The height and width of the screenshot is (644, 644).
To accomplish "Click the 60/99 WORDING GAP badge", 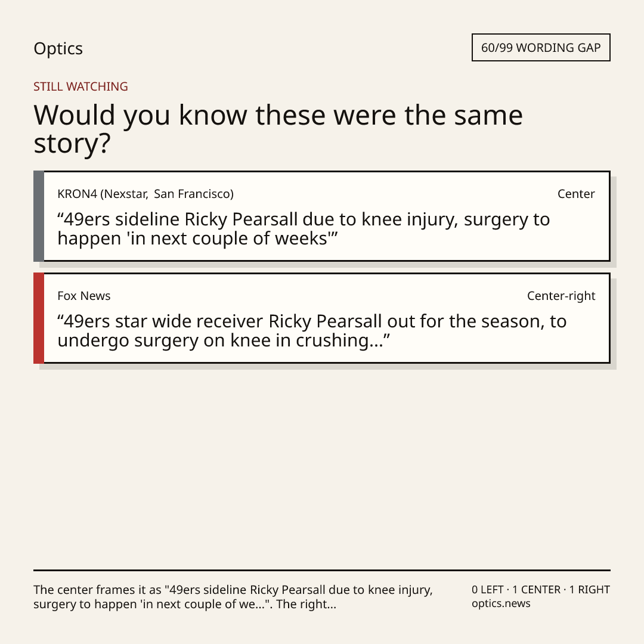I will click(x=541, y=48).
